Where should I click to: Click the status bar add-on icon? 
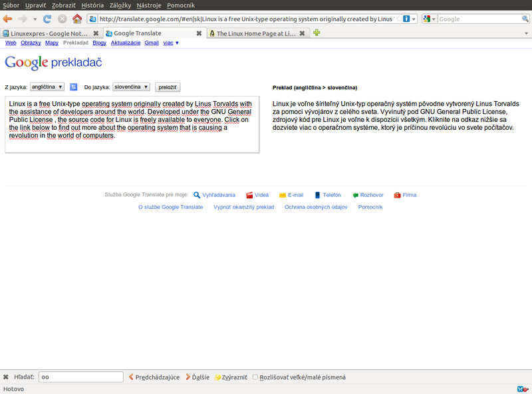point(523,389)
